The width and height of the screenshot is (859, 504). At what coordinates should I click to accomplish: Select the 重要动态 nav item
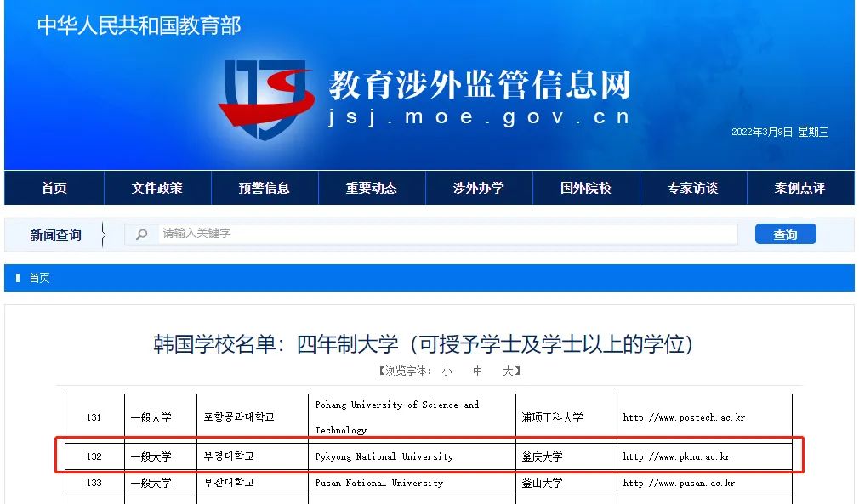click(372, 188)
